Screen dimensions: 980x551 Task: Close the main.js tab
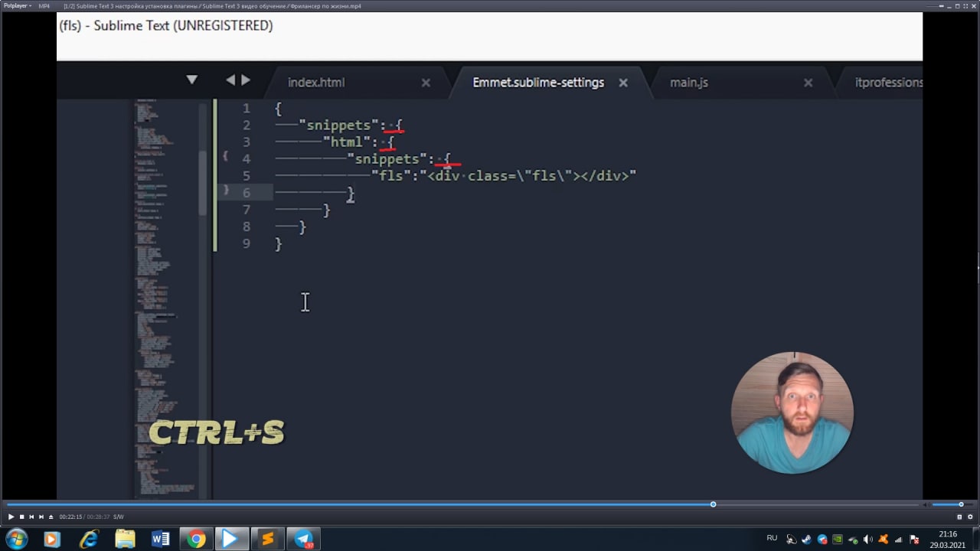(808, 83)
